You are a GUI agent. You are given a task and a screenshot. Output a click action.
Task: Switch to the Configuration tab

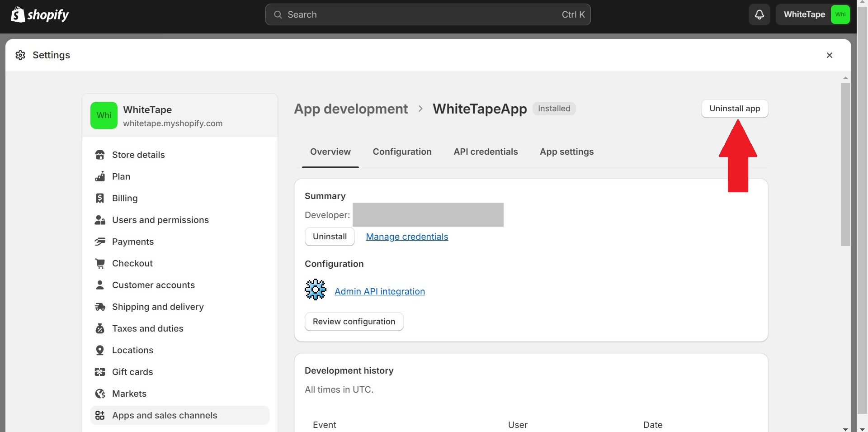(402, 152)
